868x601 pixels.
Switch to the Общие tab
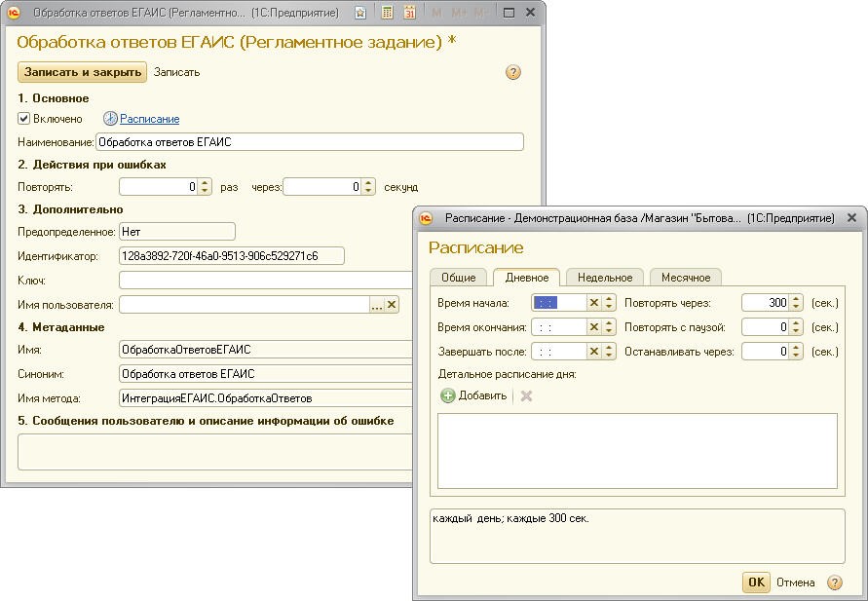459,278
